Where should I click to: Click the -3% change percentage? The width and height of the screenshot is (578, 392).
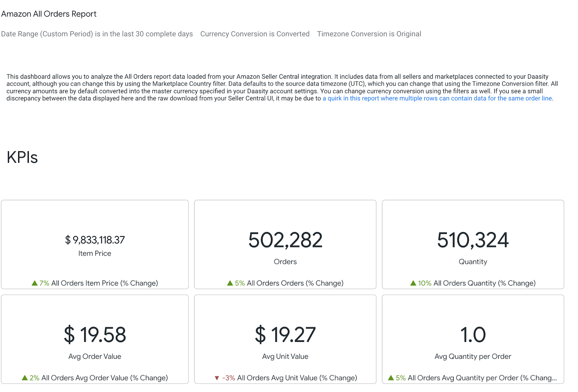[229, 378]
